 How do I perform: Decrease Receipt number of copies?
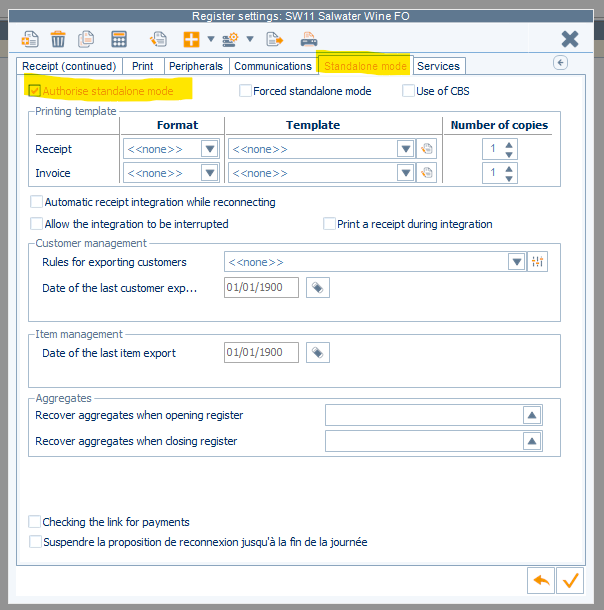509,154
